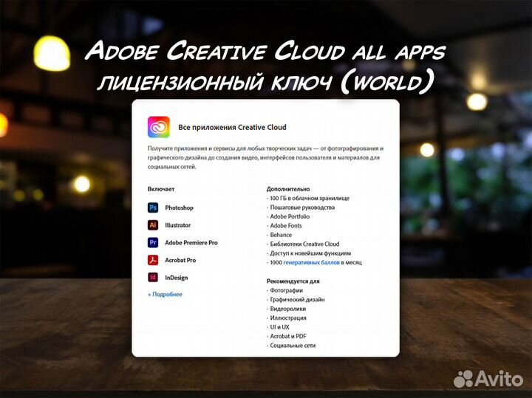Click the 'Дополнительно' section heading
The width and height of the screenshot is (532, 398).
pyautogui.click(x=288, y=189)
